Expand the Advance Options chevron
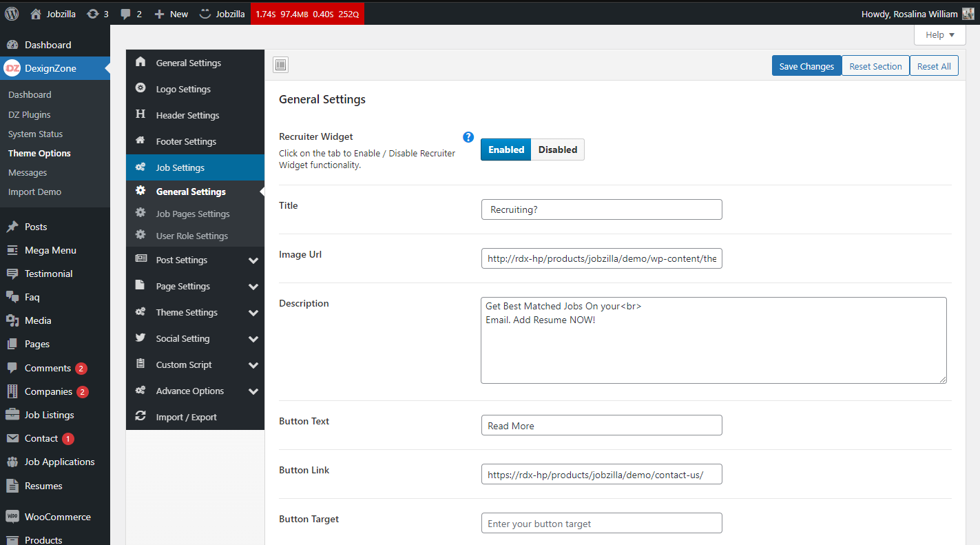This screenshot has height=545, width=980. [x=253, y=391]
